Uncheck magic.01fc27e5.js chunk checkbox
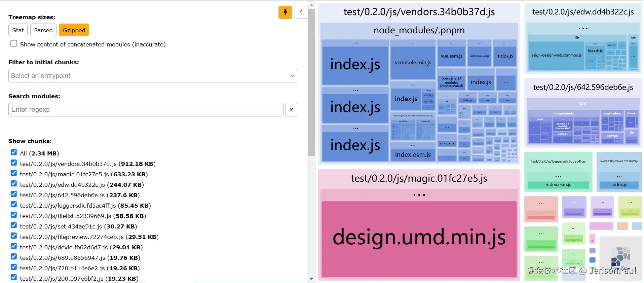 pos(14,173)
